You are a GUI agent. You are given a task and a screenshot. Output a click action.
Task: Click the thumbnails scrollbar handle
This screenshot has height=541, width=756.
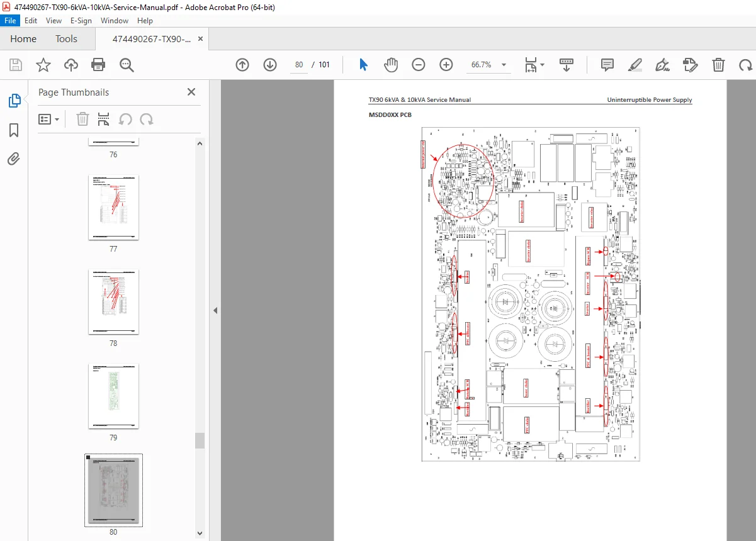pyautogui.click(x=200, y=440)
